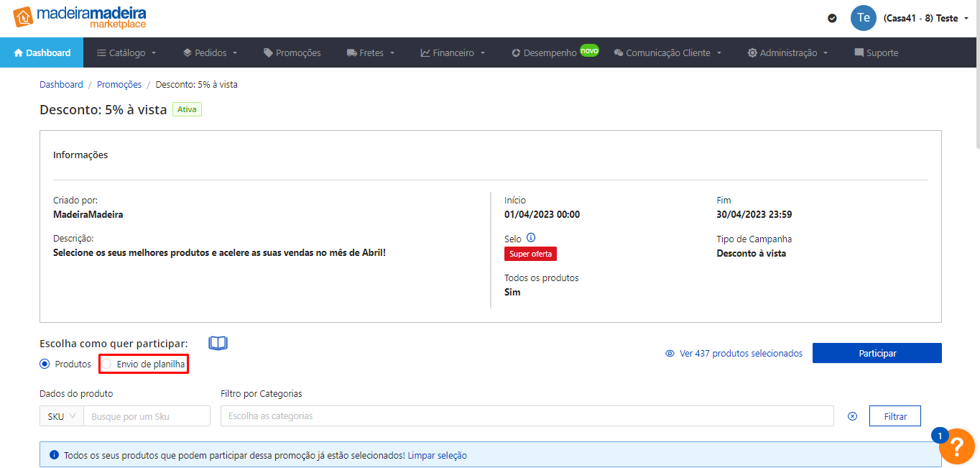Click the Fretes truck icon
The width and height of the screenshot is (980, 468).
point(351,52)
